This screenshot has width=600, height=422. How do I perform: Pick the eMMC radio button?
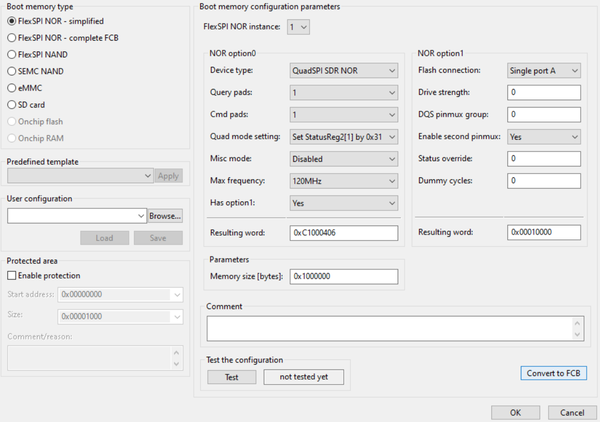11,88
